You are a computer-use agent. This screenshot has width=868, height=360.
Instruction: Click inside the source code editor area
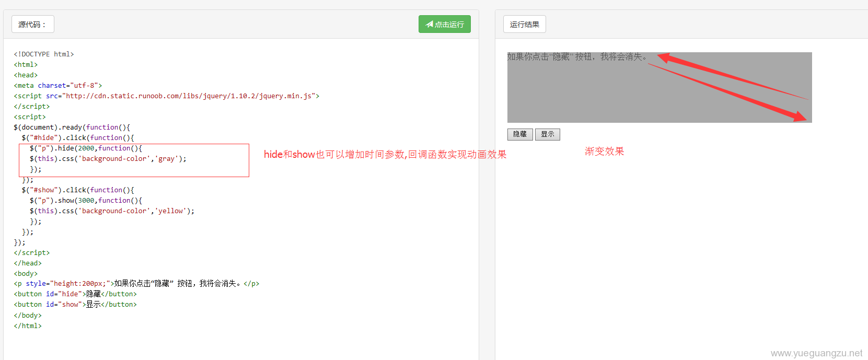point(241,199)
